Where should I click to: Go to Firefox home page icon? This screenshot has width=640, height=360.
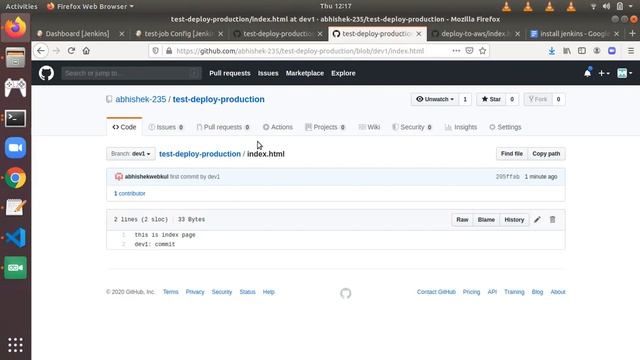pyautogui.click(x=86, y=51)
